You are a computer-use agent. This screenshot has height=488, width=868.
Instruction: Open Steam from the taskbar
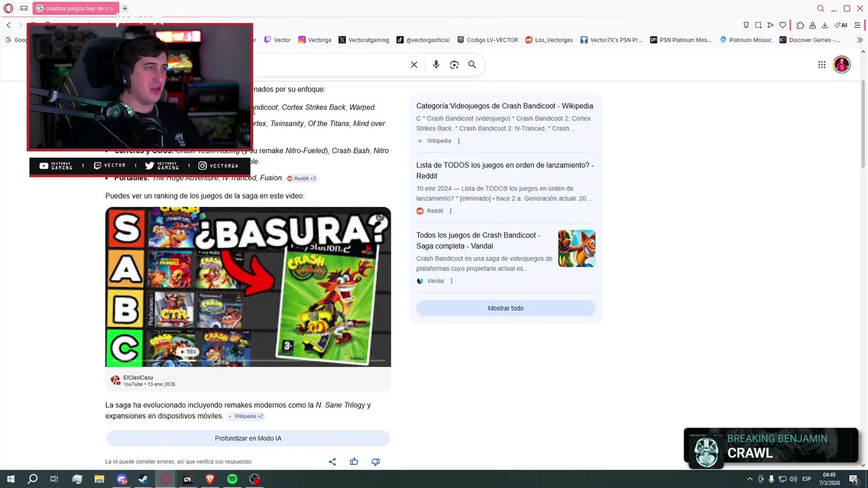click(144, 479)
